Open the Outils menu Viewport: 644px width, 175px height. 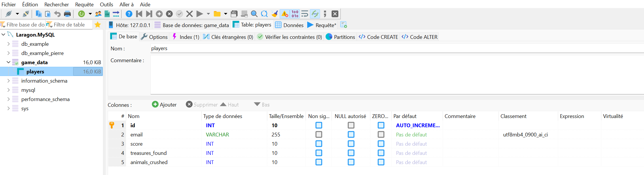pyautogui.click(x=106, y=4)
